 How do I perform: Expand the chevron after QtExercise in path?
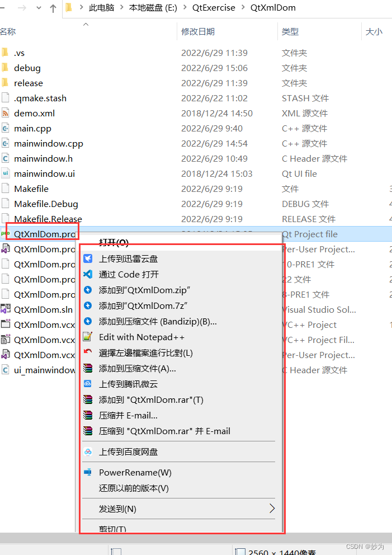pos(243,7)
